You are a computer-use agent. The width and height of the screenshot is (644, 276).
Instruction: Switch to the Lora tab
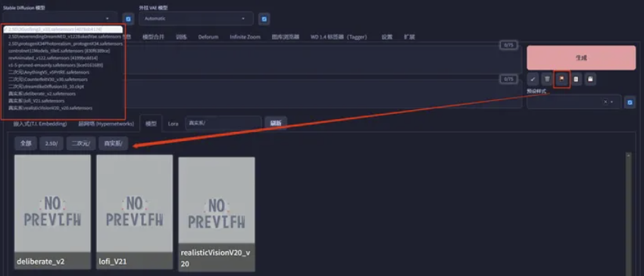[174, 124]
